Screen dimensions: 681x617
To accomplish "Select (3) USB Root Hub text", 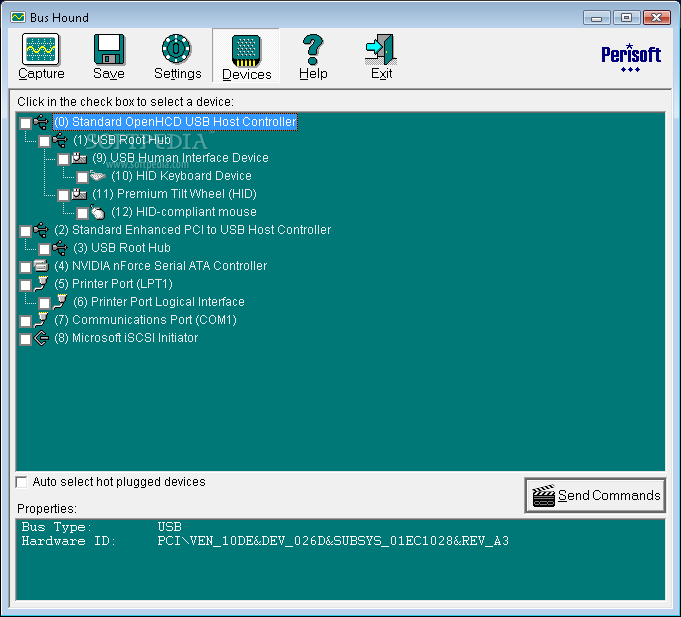I will point(122,248).
